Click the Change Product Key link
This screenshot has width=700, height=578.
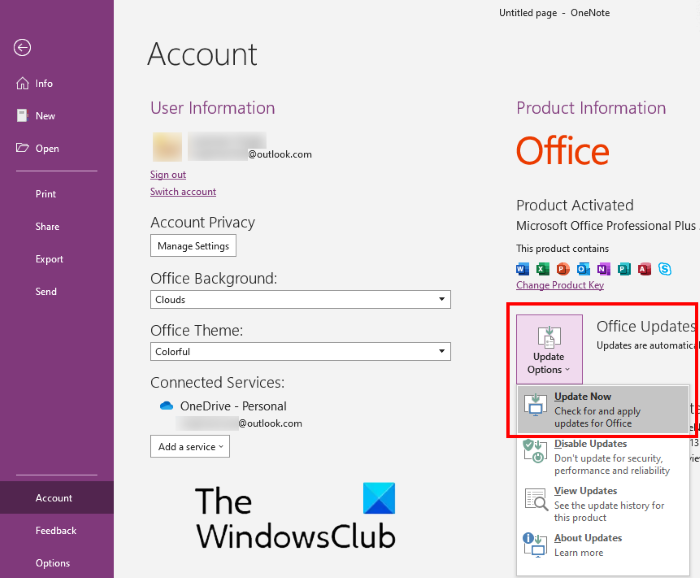[560, 285]
